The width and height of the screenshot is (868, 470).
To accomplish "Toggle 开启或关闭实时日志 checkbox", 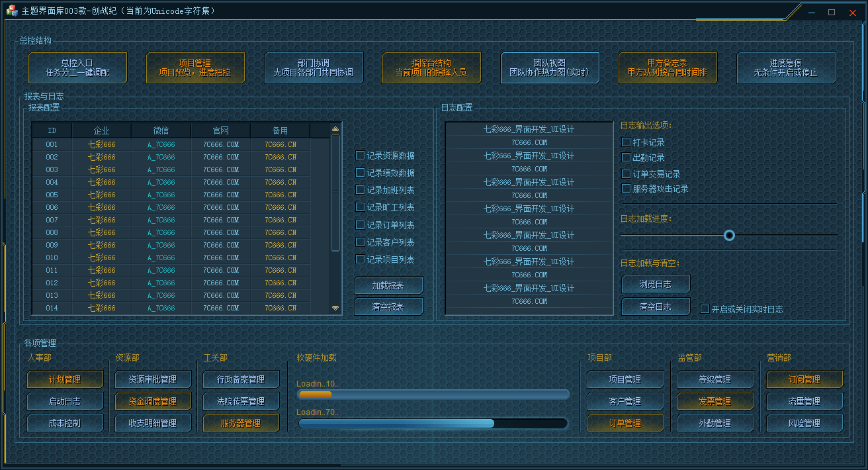I will (705, 309).
